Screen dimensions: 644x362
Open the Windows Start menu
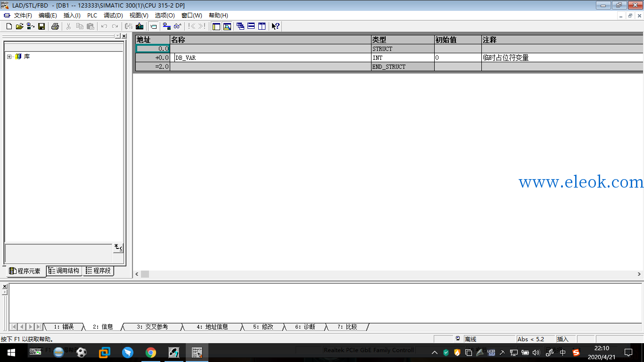click(11, 353)
